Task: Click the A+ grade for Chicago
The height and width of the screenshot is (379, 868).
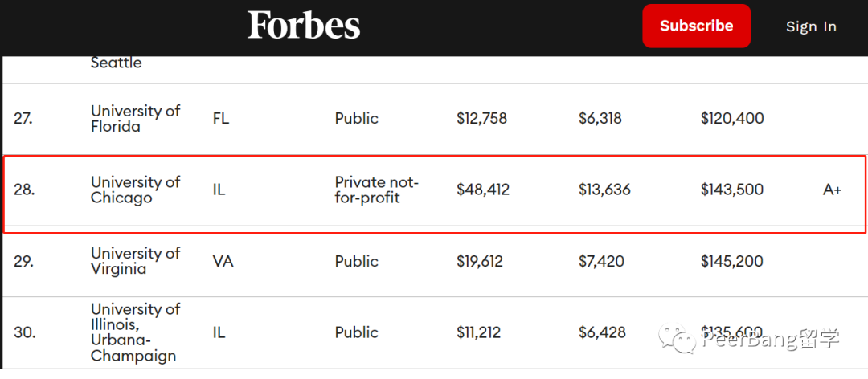Action: [x=832, y=189]
